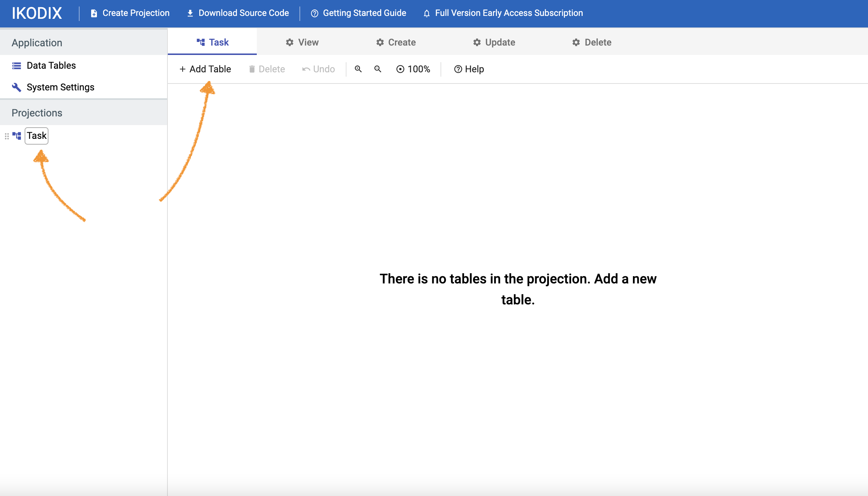The image size is (868, 496).
Task: Open the Help toolbar item
Action: (x=469, y=69)
